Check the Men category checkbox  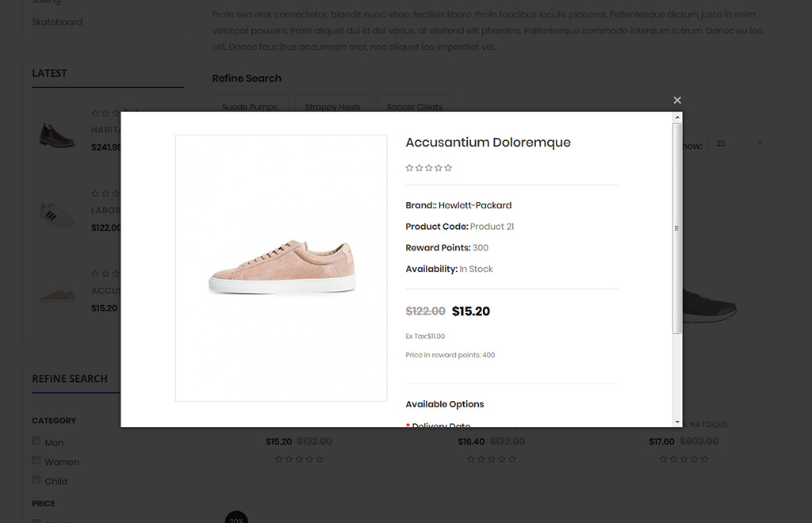click(x=36, y=441)
